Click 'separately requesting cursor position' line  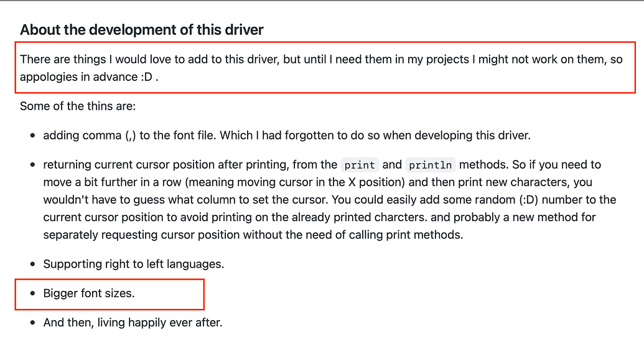point(253,235)
